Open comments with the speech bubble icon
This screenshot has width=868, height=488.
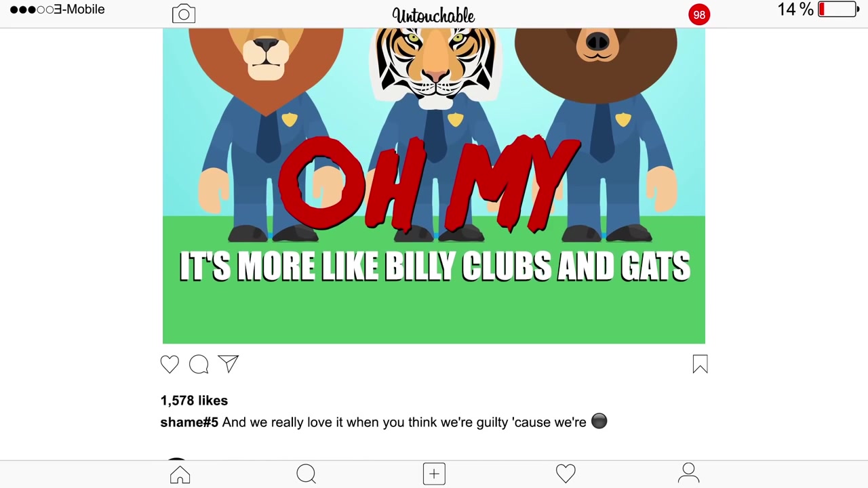[x=199, y=365]
